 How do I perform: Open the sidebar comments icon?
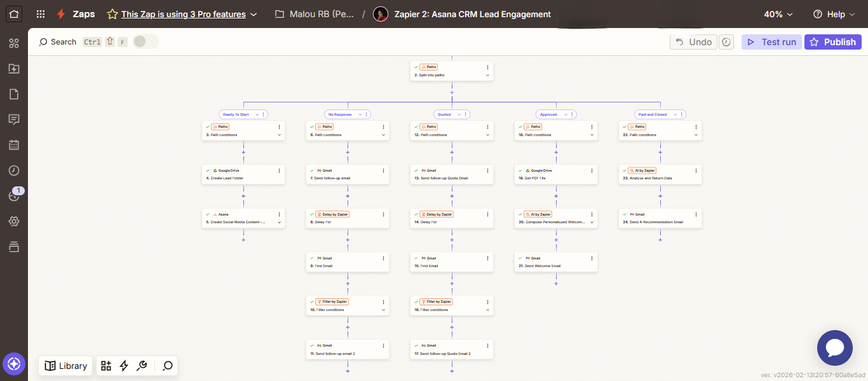[x=14, y=120]
